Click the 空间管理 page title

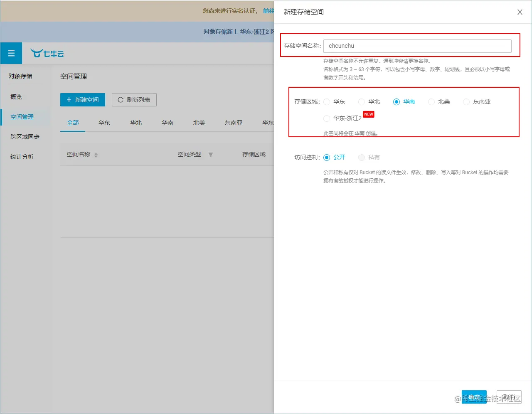point(74,76)
